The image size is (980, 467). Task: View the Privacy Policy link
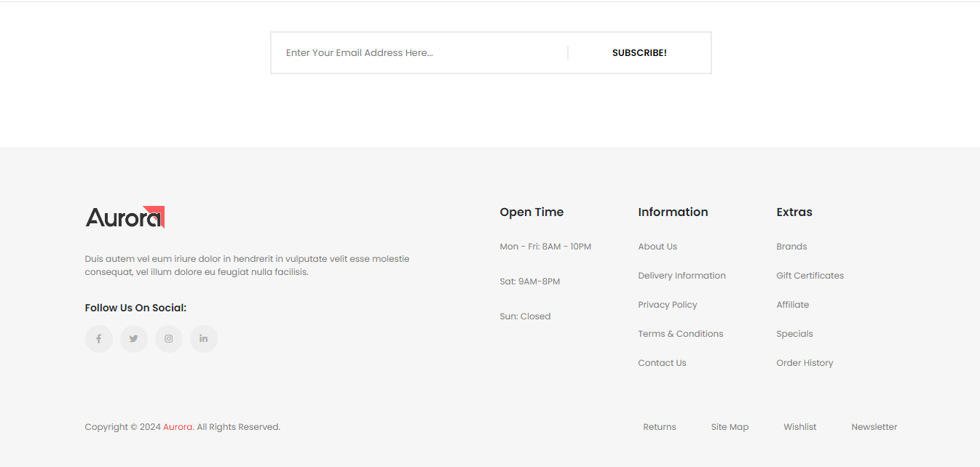(667, 305)
